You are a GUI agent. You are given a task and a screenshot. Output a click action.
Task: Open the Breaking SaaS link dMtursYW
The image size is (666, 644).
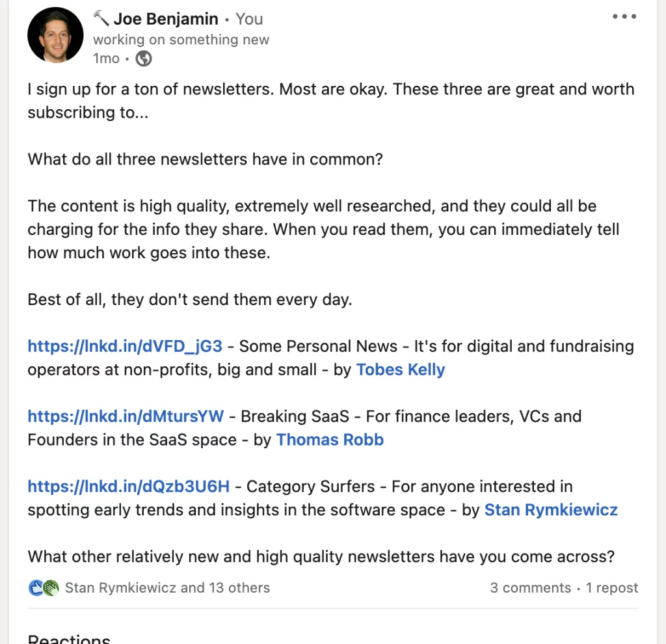tap(124, 416)
